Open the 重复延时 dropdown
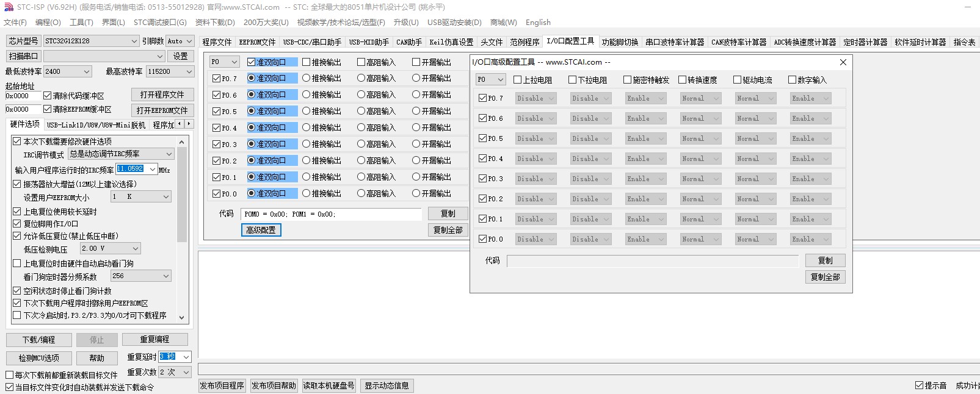 (x=186, y=357)
